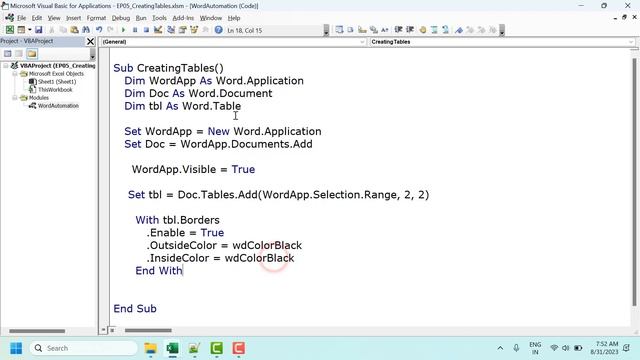Toggle Design Mode icon
This screenshot has width=640, height=360.
158,30
